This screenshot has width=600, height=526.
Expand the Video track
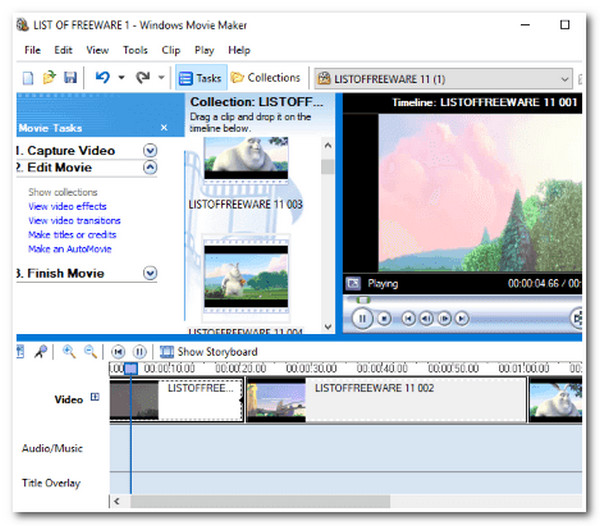tap(95, 397)
